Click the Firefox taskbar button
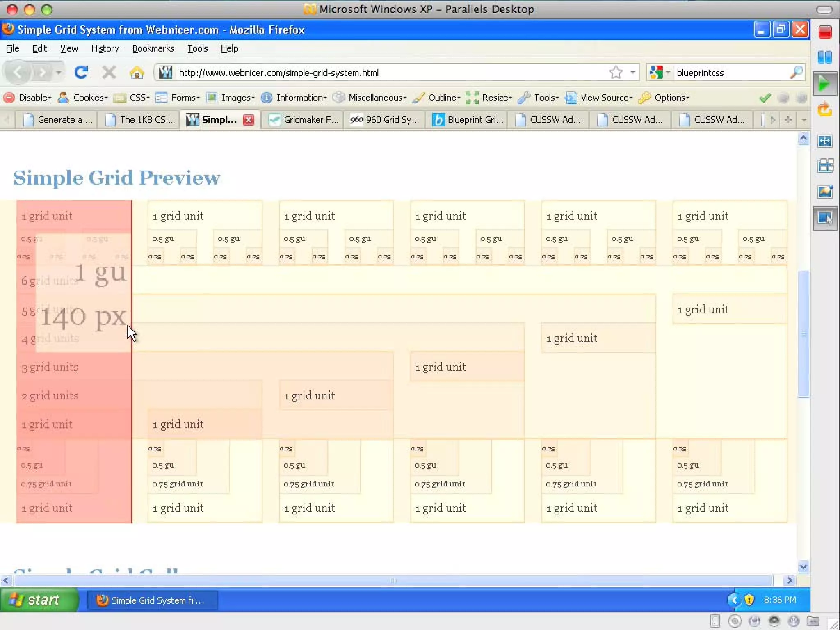This screenshot has height=630, width=840. coord(152,600)
